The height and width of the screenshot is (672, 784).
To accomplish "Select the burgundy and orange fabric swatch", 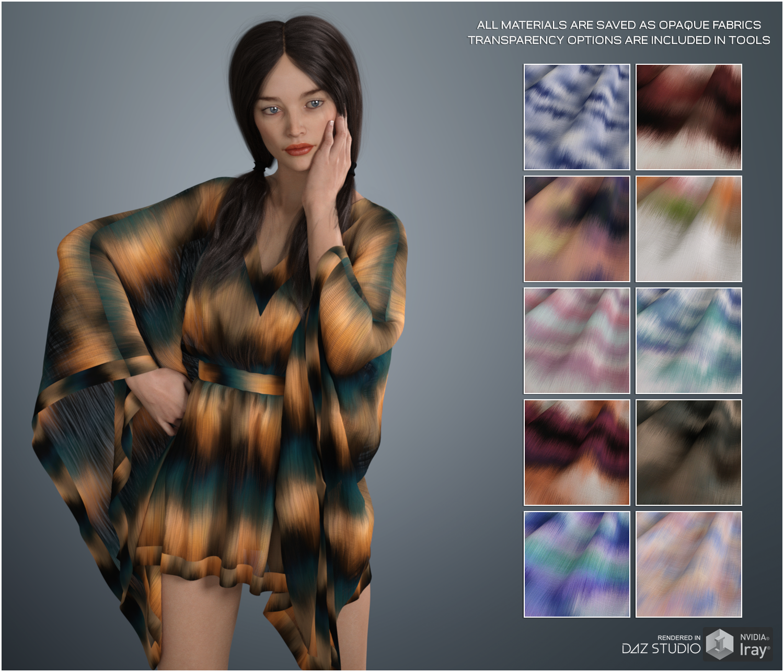I will pos(577,453).
